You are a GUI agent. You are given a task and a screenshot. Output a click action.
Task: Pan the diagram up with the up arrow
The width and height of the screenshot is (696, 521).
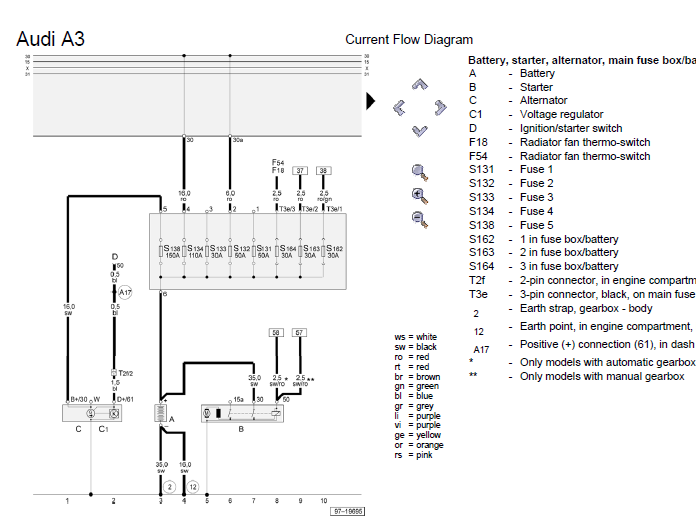[x=419, y=84]
